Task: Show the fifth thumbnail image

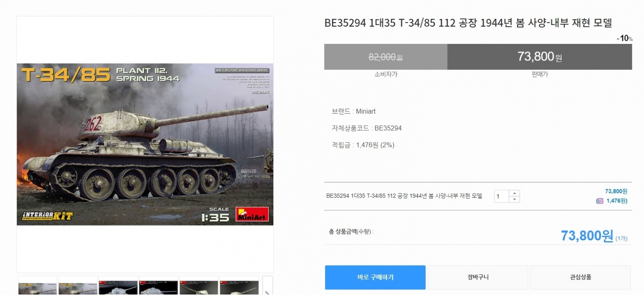Action: (198, 286)
